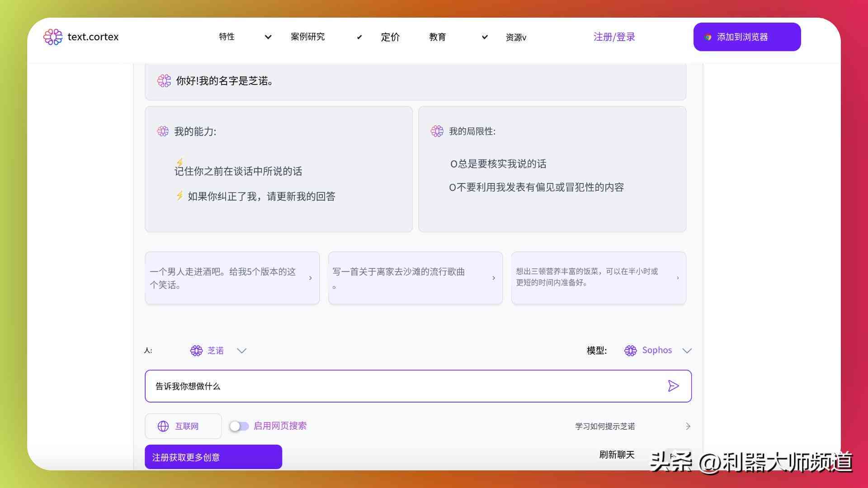The width and height of the screenshot is (868, 488).
Task: Click 注册获取更多创意 button
Action: (x=214, y=456)
